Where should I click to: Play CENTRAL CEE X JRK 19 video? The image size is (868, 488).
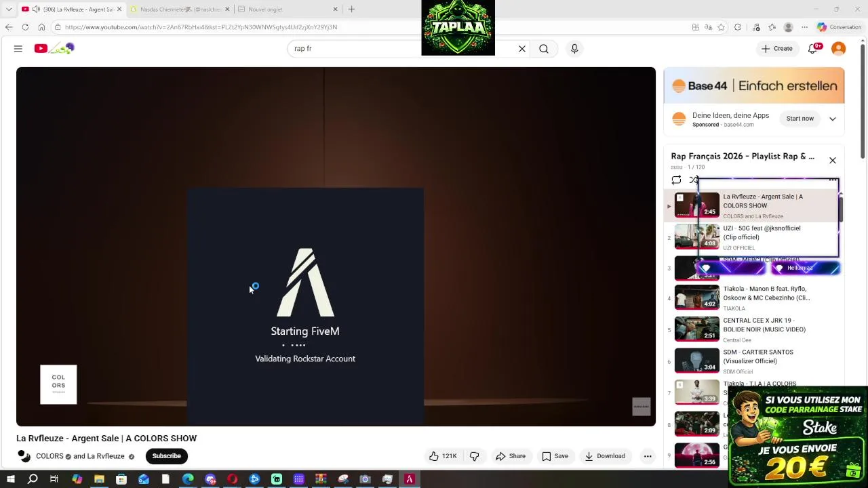click(x=753, y=329)
